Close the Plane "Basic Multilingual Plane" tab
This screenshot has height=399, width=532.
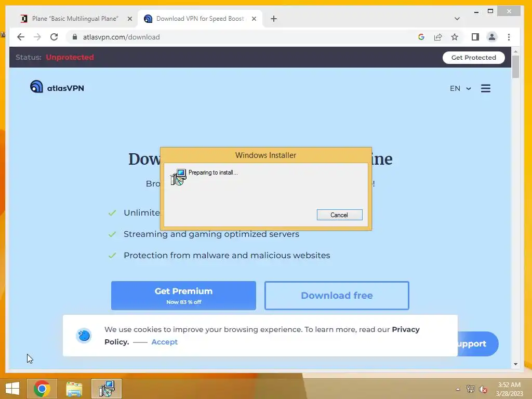[x=129, y=19]
